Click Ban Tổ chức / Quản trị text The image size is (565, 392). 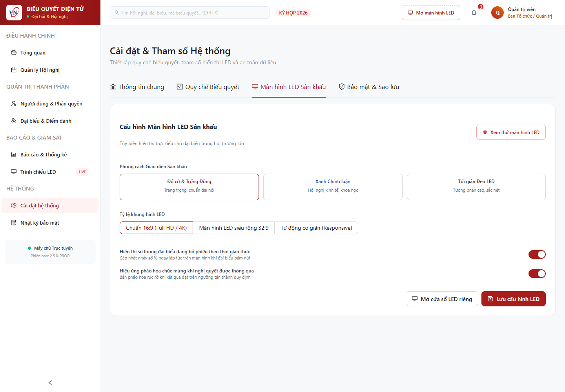[x=530, y=16]
